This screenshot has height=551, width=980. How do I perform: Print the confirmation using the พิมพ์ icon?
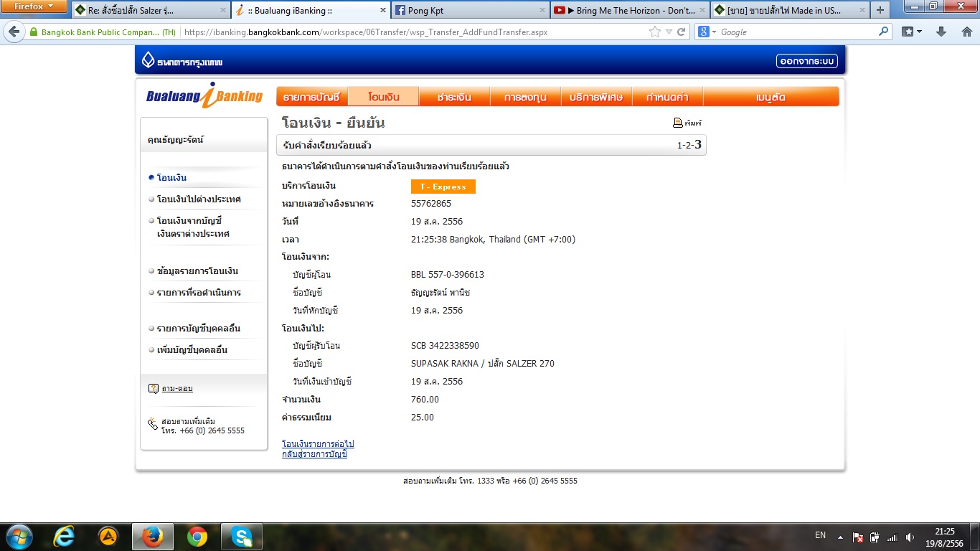point(687,123)
